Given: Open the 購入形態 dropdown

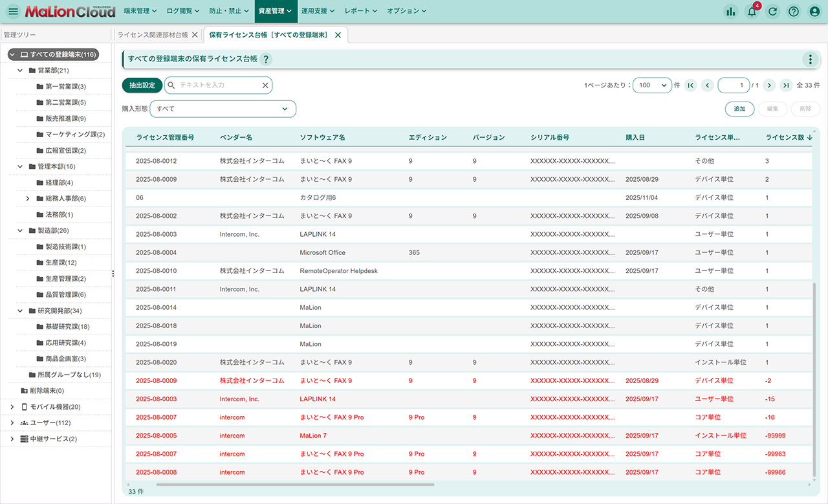Looking at the screenshot, I should pyautogui.click(x=223, y=109).
